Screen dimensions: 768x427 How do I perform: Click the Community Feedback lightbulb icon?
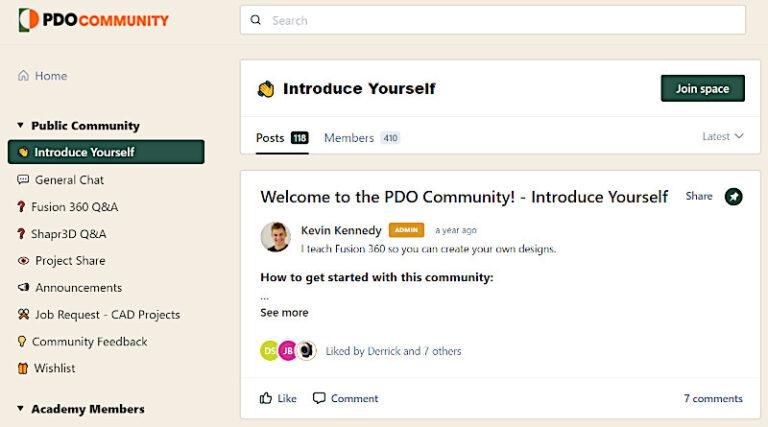[x=22, y=341]
